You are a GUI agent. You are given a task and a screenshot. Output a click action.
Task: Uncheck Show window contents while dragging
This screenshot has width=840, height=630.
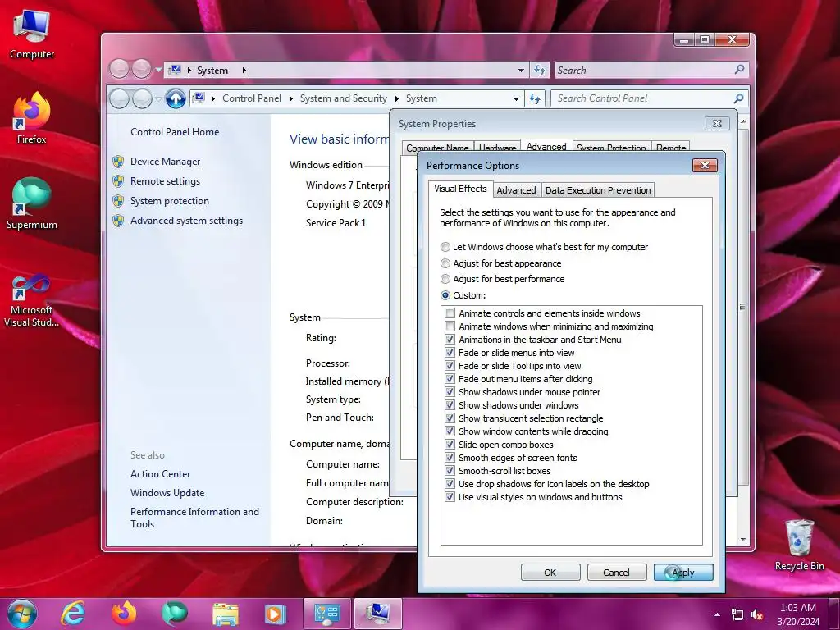click(450, 431)
